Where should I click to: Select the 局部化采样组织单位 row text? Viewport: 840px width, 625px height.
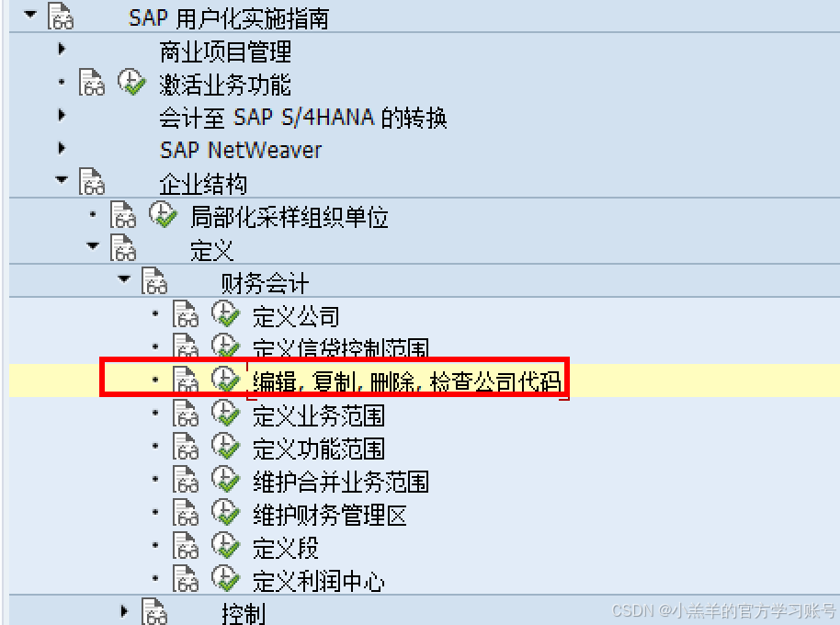point(289,218)
